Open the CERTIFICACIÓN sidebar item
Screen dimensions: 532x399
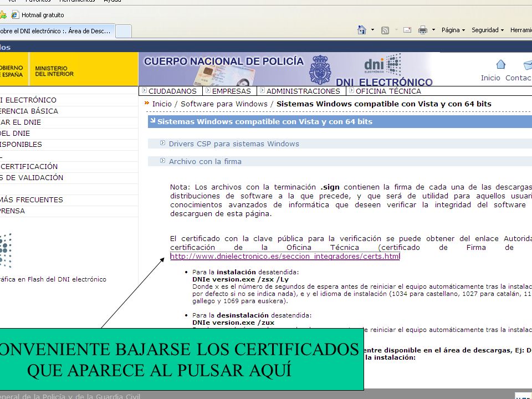29,166
